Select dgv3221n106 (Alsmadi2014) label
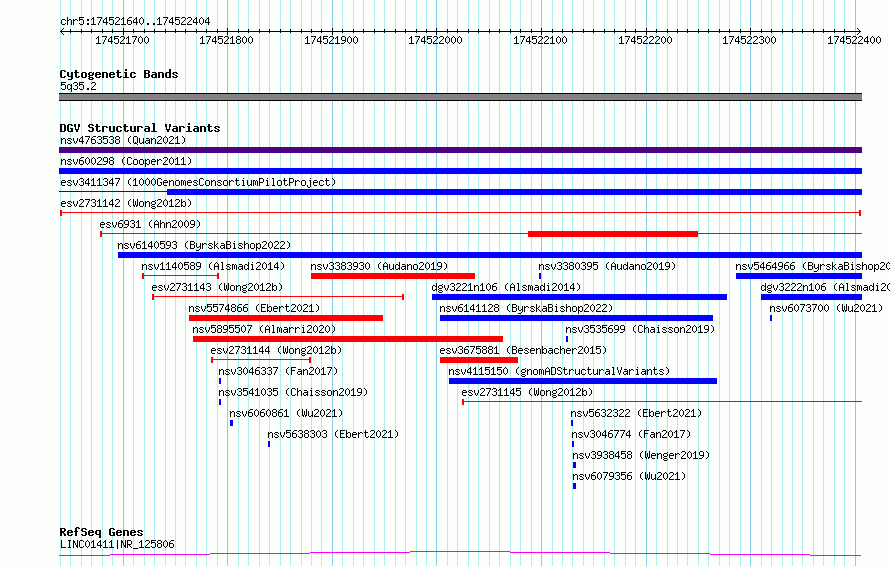This screenshot has width=890, height=566. click(x=506, y=287)
